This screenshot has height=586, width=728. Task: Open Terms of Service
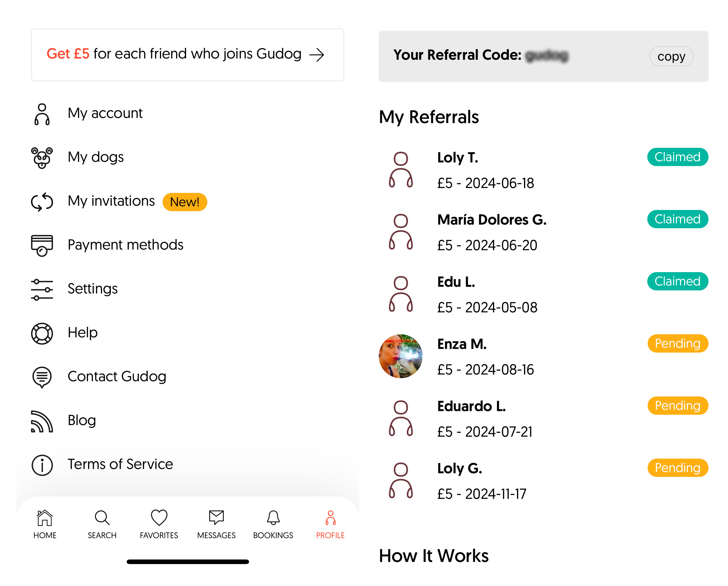tap(120, 464)
